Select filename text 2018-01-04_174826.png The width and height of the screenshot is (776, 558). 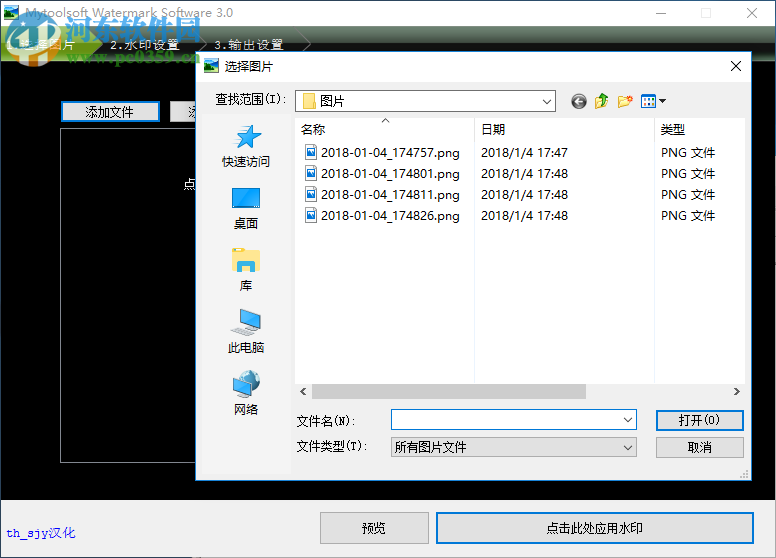click(x=390, y=216)
